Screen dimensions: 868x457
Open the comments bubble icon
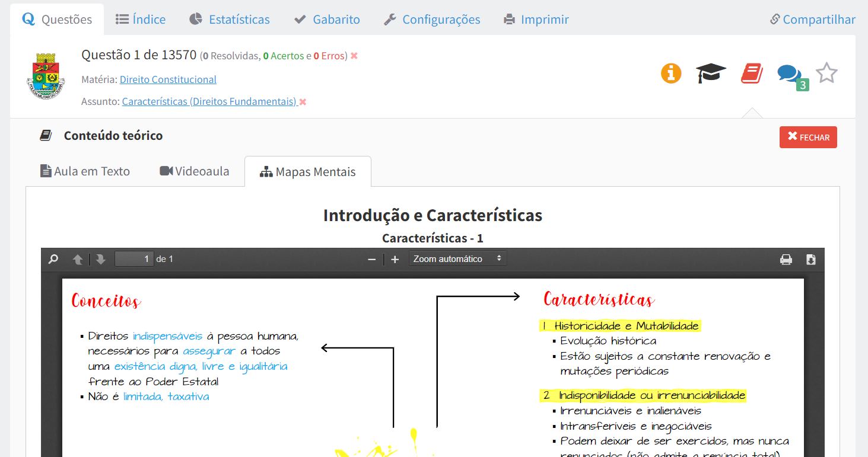click(790, 74)
